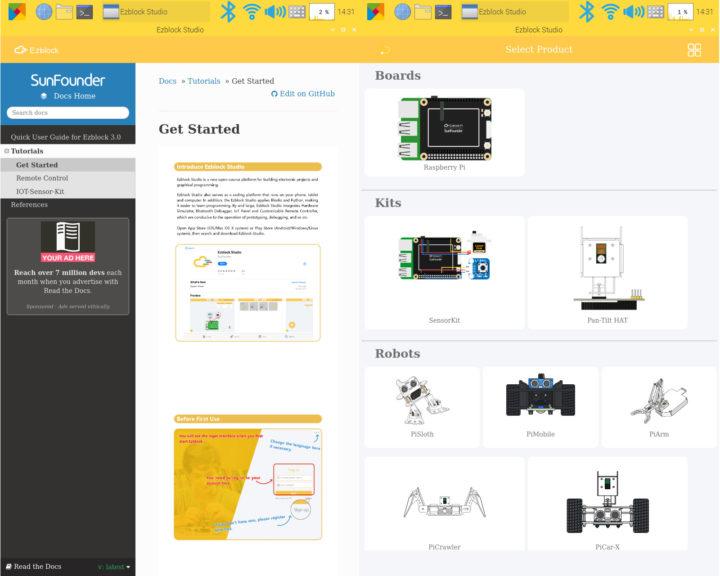Viewport: 720px width, 576px height.
Task: Select Get Started in sidebar tutorials
Action: click(68, 165)
